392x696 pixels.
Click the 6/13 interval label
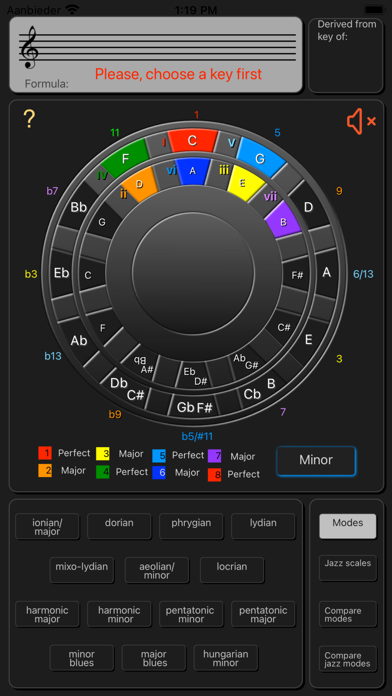363,274
